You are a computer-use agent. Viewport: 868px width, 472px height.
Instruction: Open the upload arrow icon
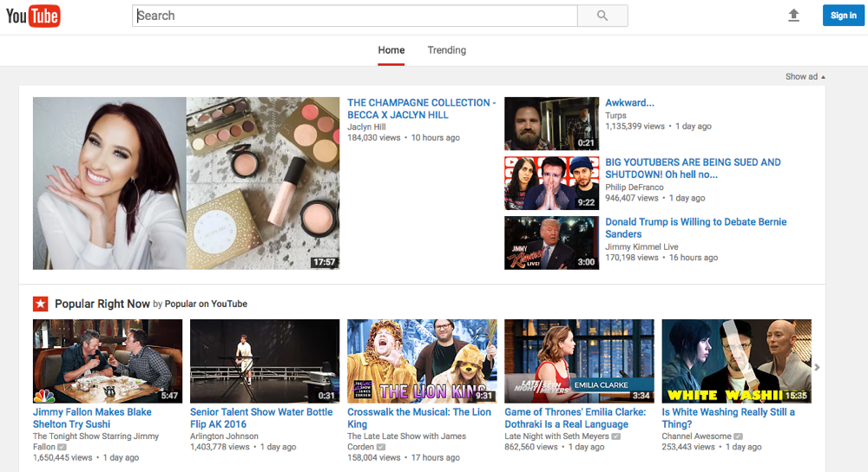tap(793, 16)
